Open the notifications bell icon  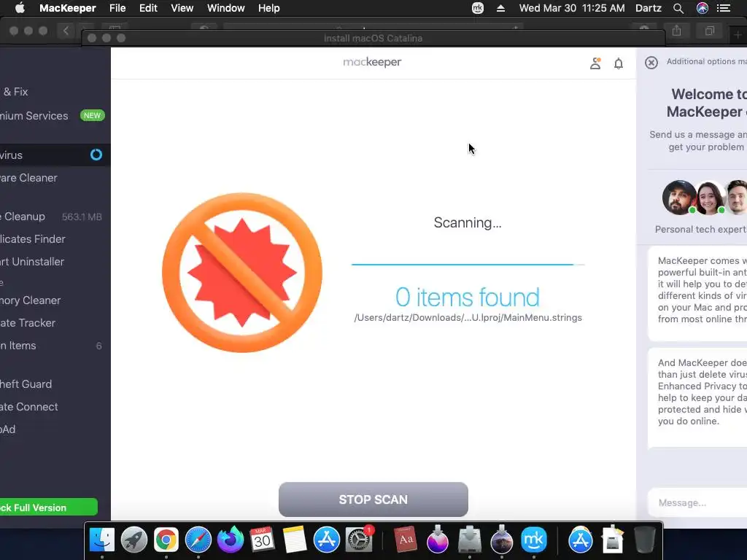click(x=619, y=63)
